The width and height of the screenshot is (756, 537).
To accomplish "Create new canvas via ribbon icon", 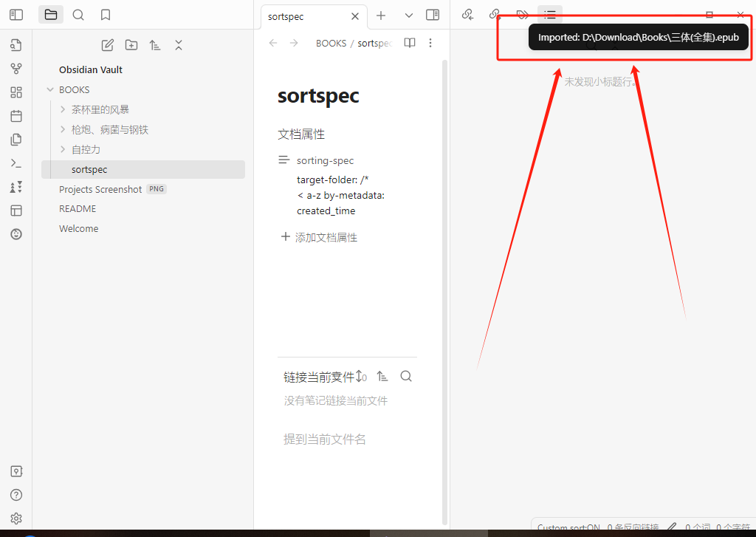I will [16, 92].
